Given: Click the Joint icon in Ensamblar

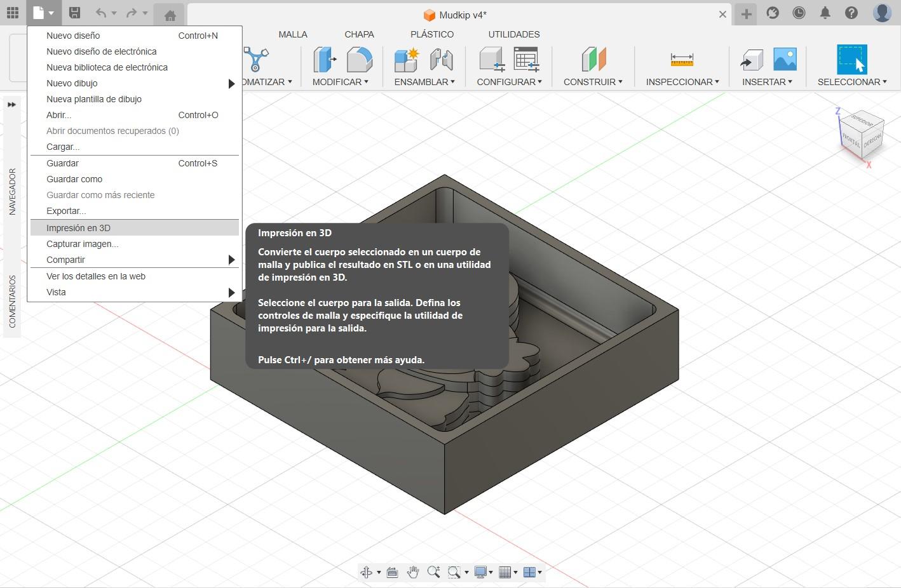Looking at the screenshot, I should point(441,60).
